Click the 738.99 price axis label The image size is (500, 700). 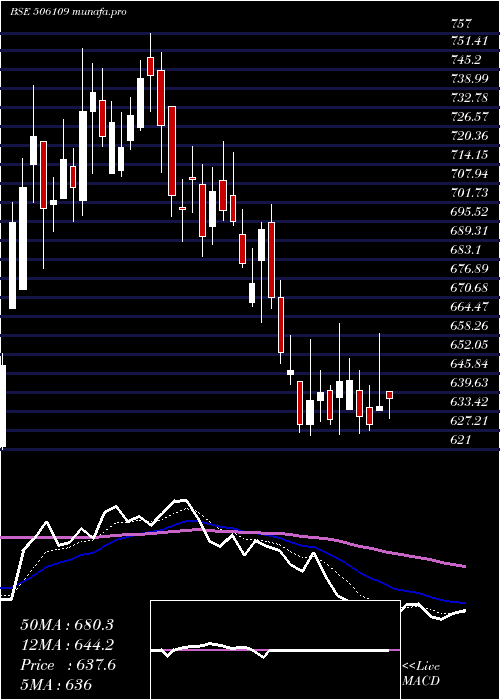point(469,79)
